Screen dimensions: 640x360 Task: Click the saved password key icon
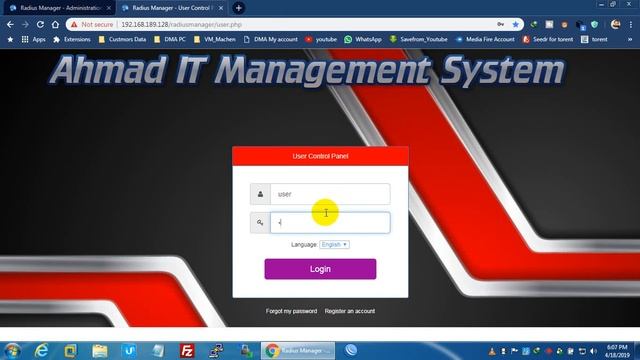(x=500, y=24)
